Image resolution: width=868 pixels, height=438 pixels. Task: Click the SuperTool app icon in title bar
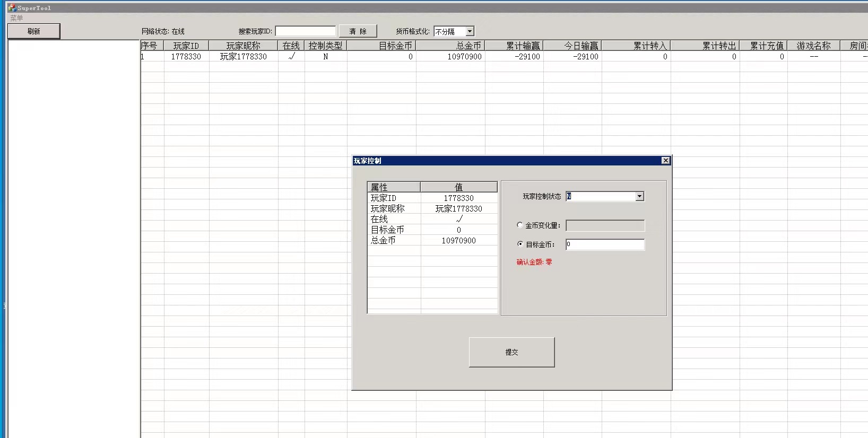click(12, 8)
